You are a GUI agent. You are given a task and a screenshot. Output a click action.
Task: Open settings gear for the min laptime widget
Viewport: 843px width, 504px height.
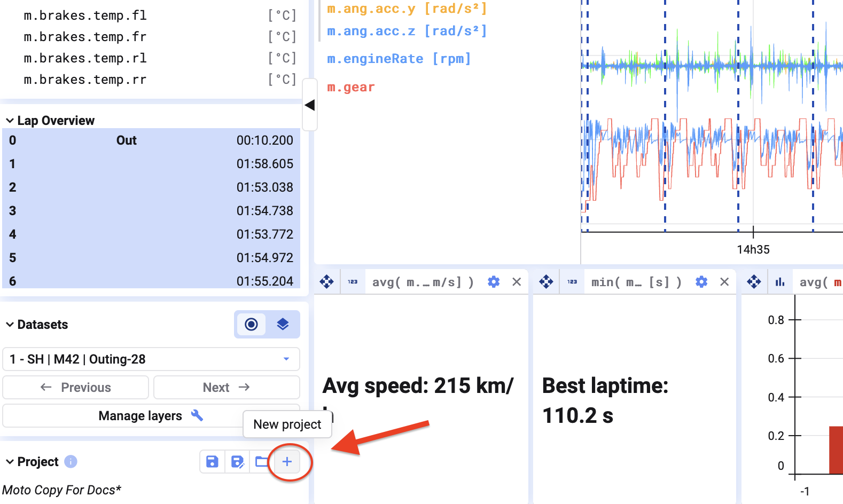pyautogui.click(x=701, y=282)
